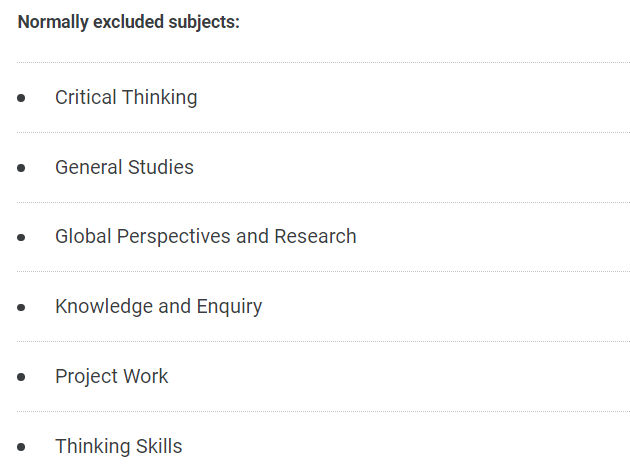Click the bullet beside Thinking Skills
Viewport: 630px width, 469px height.
tap(21, 447)
